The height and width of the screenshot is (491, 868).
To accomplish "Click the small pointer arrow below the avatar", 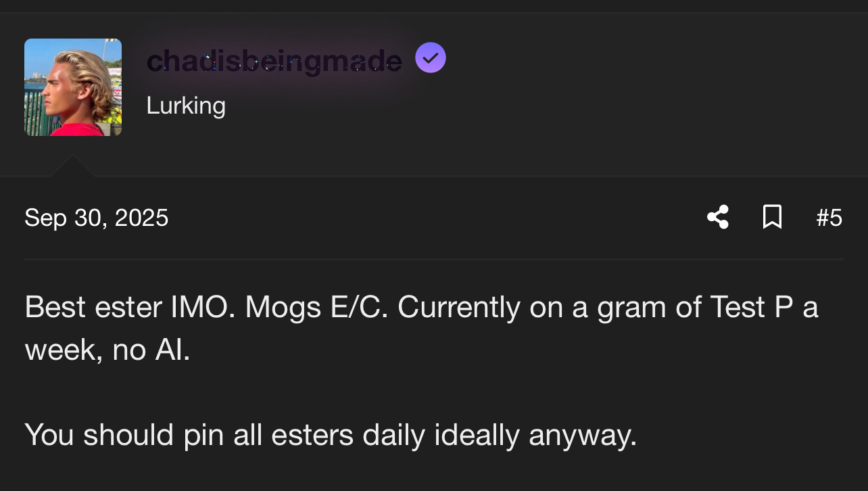I will point(72,166).
